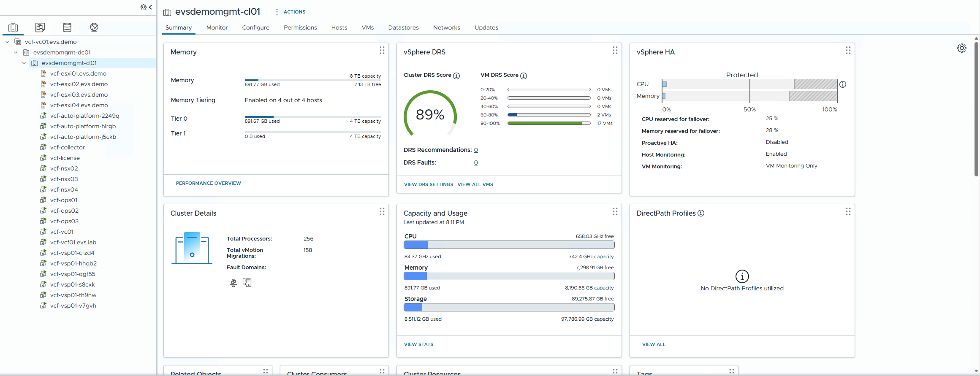Open the Permissions tab
Image resolution: width=980 pixels, height=376 pixels.
(x=300, y=27)
